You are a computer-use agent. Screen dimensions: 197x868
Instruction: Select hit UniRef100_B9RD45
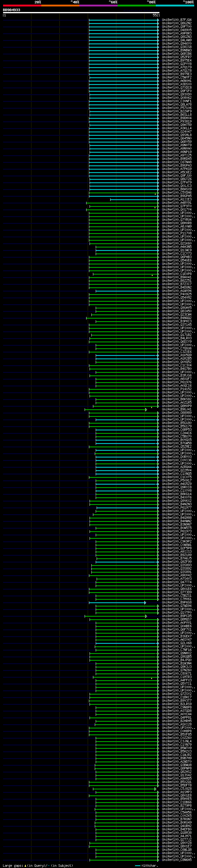tap(177, 159)
